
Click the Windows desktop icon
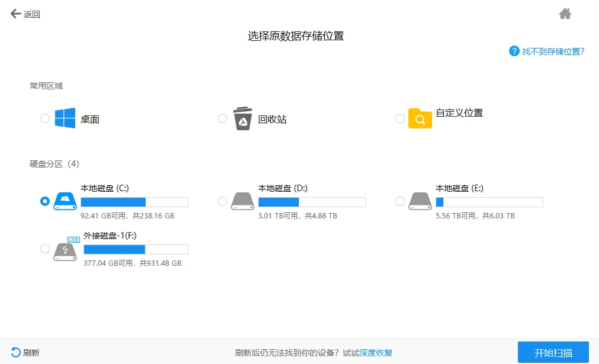click(65, 118)
